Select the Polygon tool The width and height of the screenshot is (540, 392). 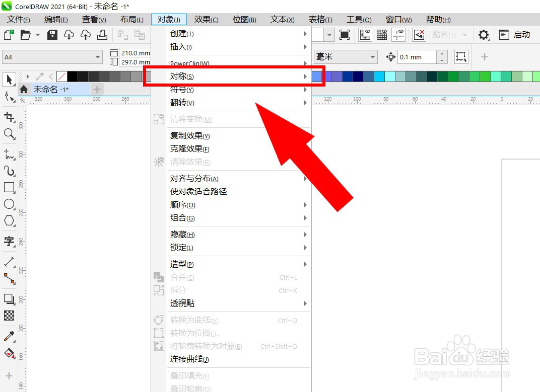click(9, 220)
